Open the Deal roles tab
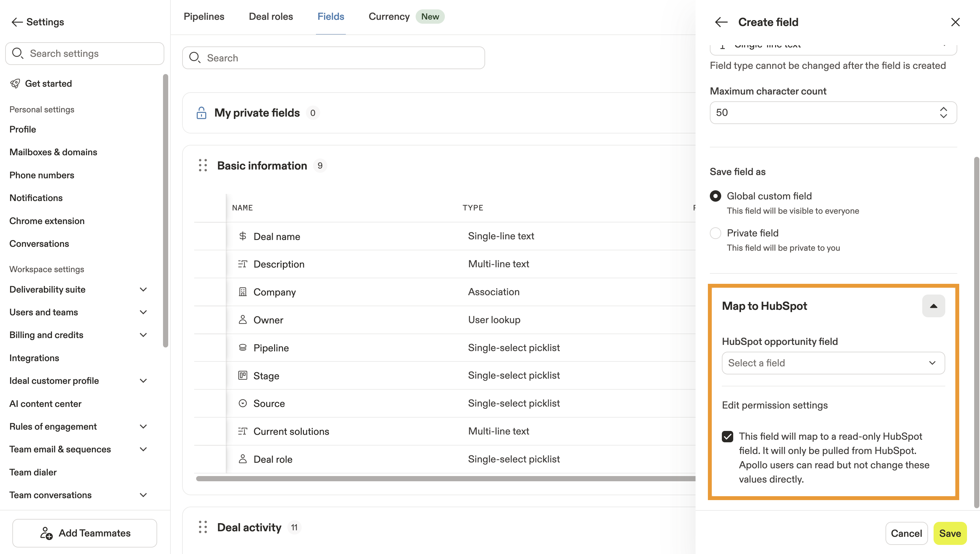 [271, 17]
